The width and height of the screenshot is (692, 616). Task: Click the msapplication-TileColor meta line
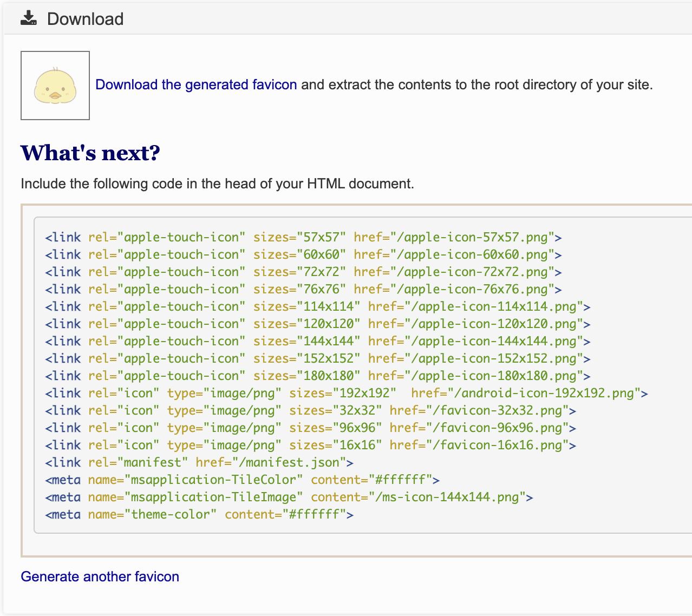[243, 480]
